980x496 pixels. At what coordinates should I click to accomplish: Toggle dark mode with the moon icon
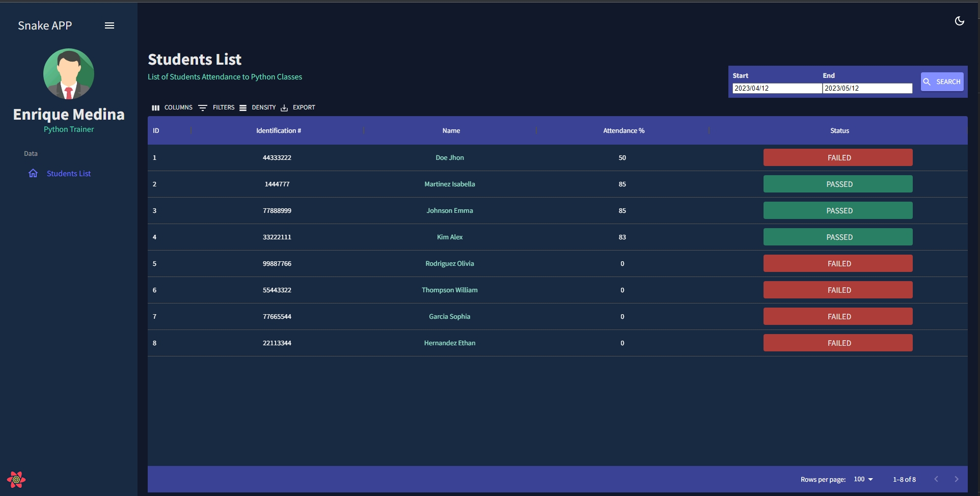[960, 21]
